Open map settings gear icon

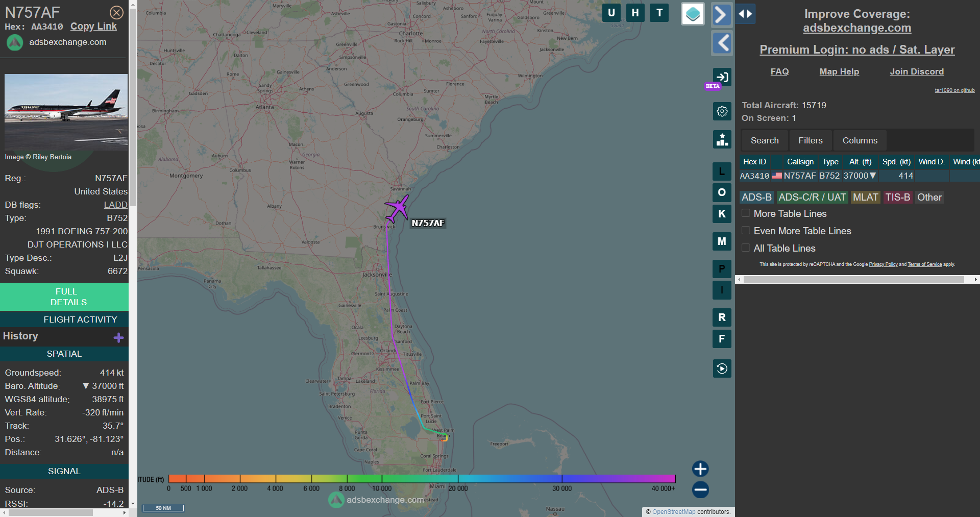[x=722, y=111]
